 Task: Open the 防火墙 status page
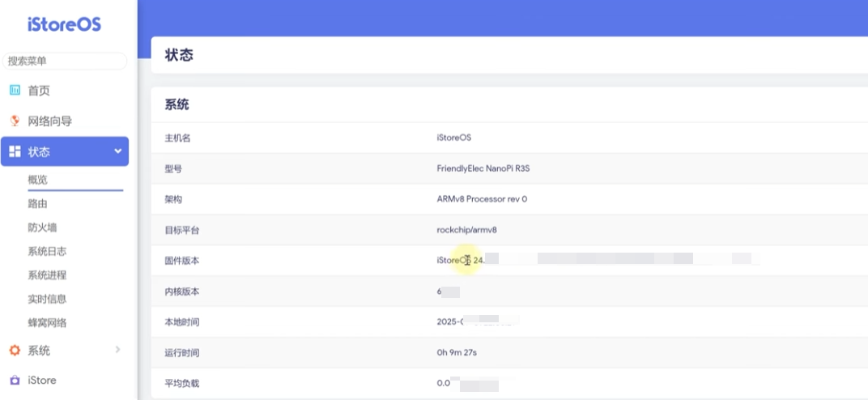(42, 228)
